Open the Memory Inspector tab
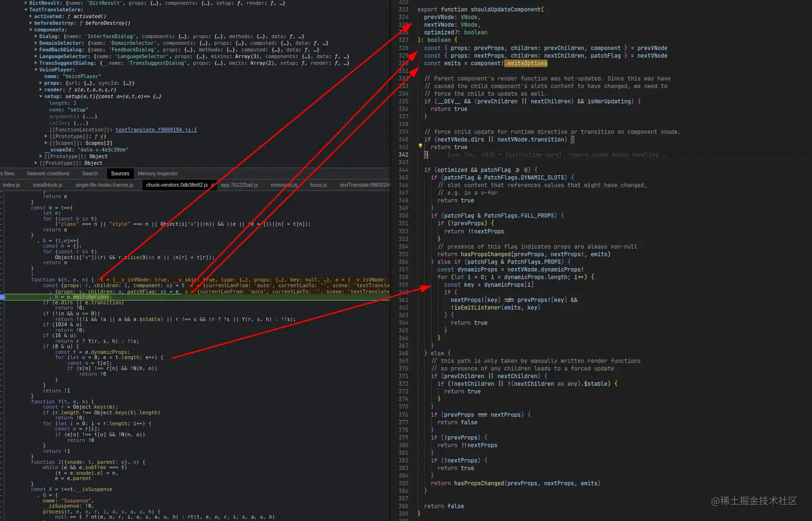 (157, 173)
